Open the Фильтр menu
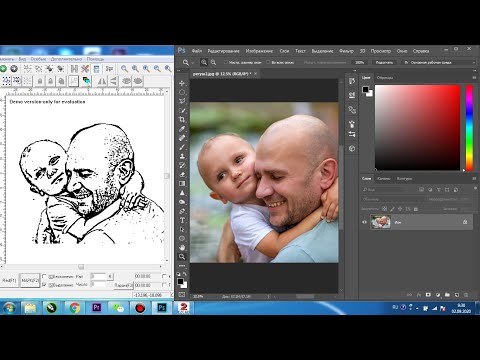The height and width of the screenshot is (360, 480). (x=346, y=51)
